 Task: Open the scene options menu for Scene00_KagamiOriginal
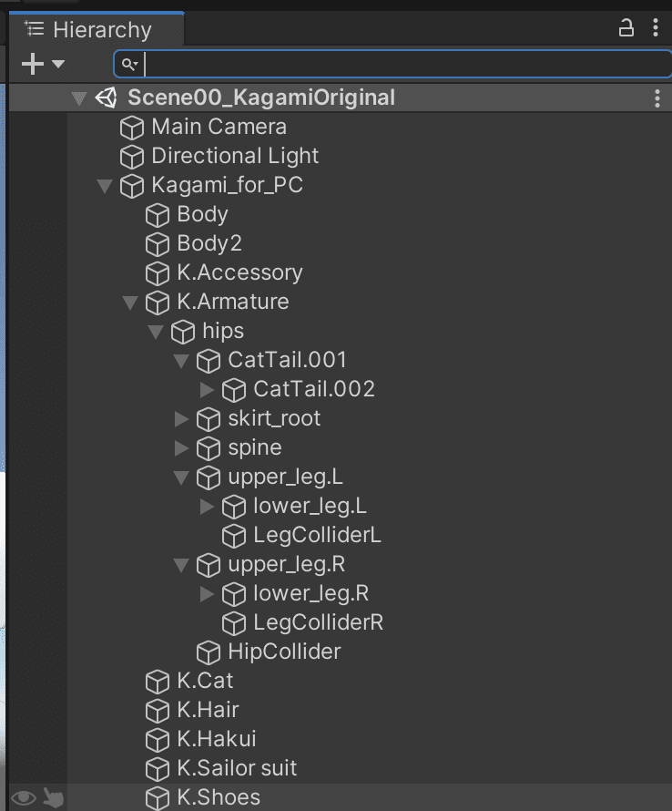coord(657,98)
